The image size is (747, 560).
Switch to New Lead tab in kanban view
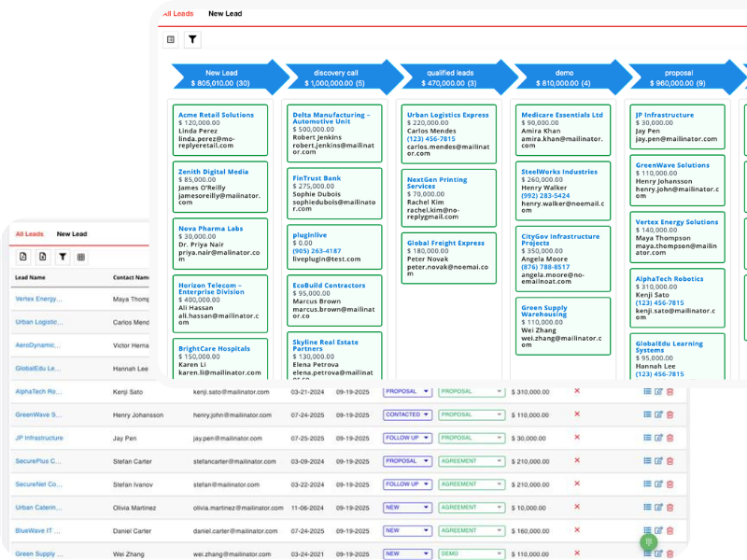point(224,14)
